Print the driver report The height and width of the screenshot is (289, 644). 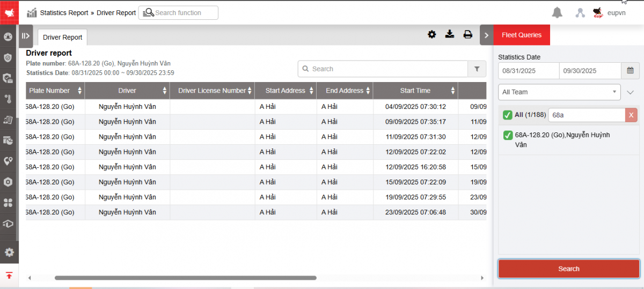pyautogui.click(x=467, y=35)
